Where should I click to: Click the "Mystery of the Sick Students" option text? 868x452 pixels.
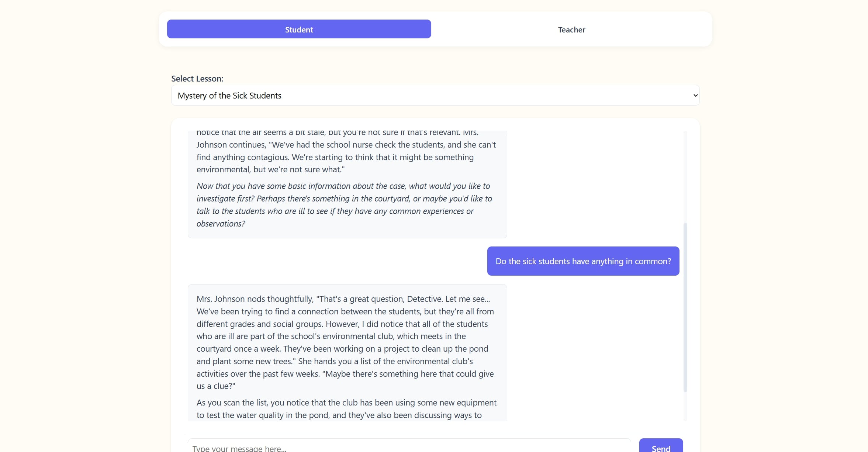pos(229,96)
